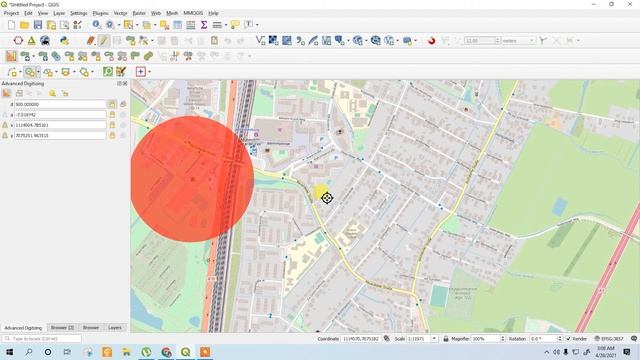The width and height of the screenshot is (640, 360).
Task: Switch to the Layers panel tab
Action: tap(115, 328)
